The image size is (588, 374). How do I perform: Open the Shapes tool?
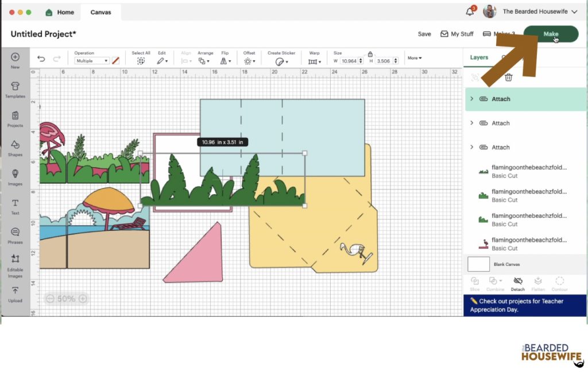point(15,149)
